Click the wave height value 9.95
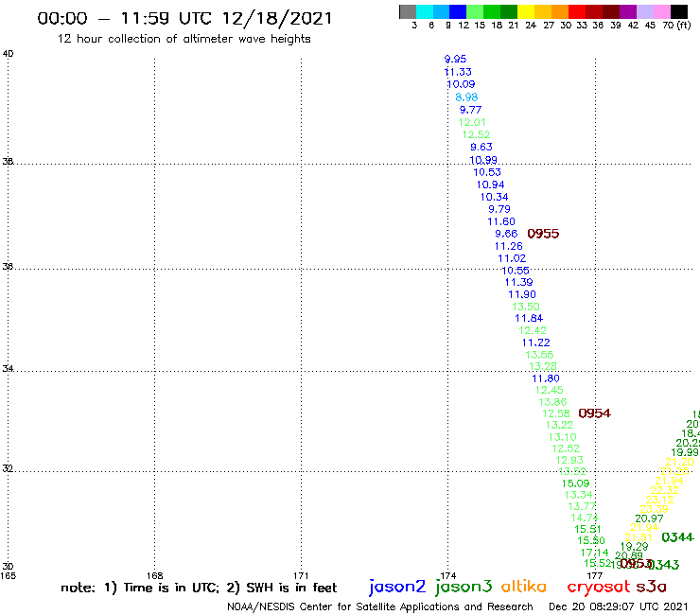700x615 pixels. pos(455,59)
